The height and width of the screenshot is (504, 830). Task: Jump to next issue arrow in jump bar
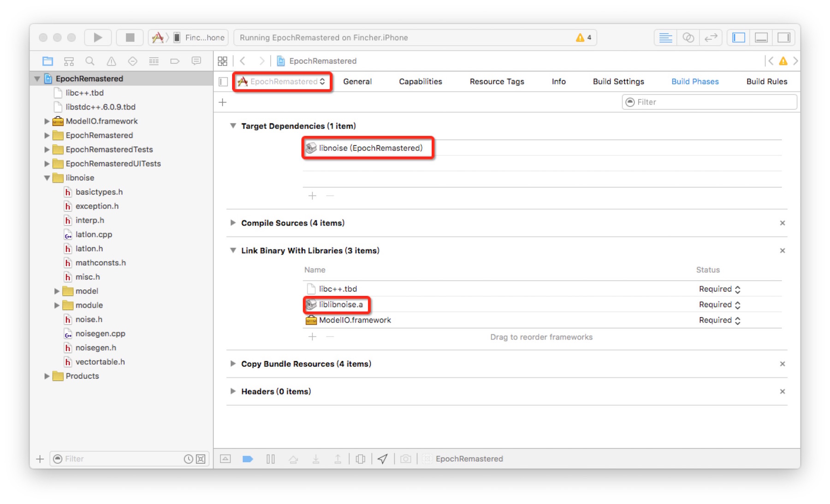[795, 61]
